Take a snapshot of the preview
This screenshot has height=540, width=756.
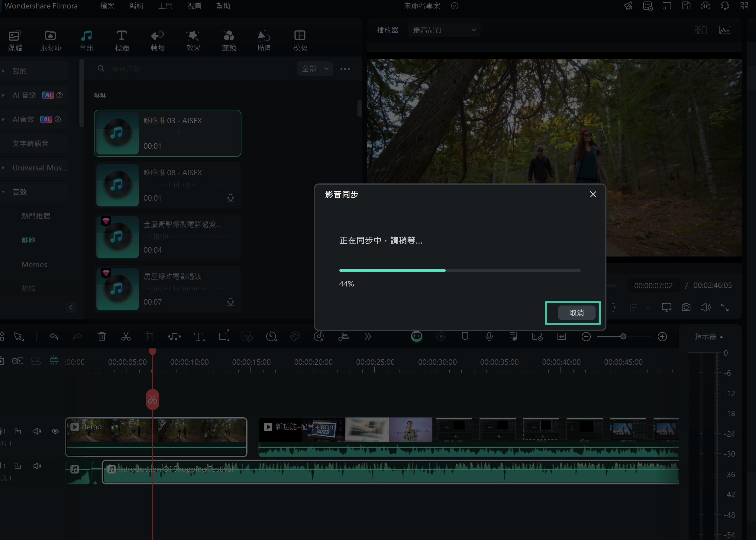click(x=686, y=307)
